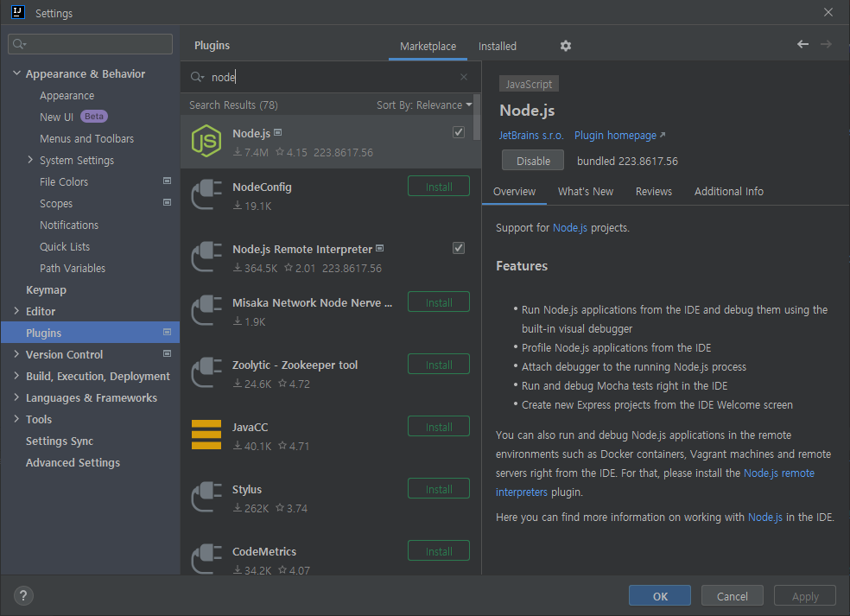Click the project-level icon beside Version Control
Viewport: 850px width, 616px height.
[x=167, y=353]
